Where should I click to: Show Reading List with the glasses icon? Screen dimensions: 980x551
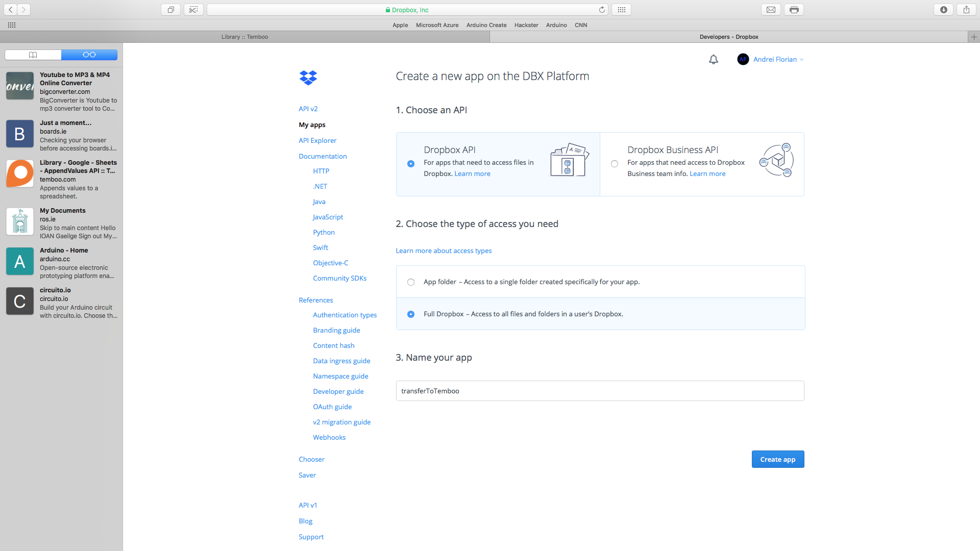[89, 55]
